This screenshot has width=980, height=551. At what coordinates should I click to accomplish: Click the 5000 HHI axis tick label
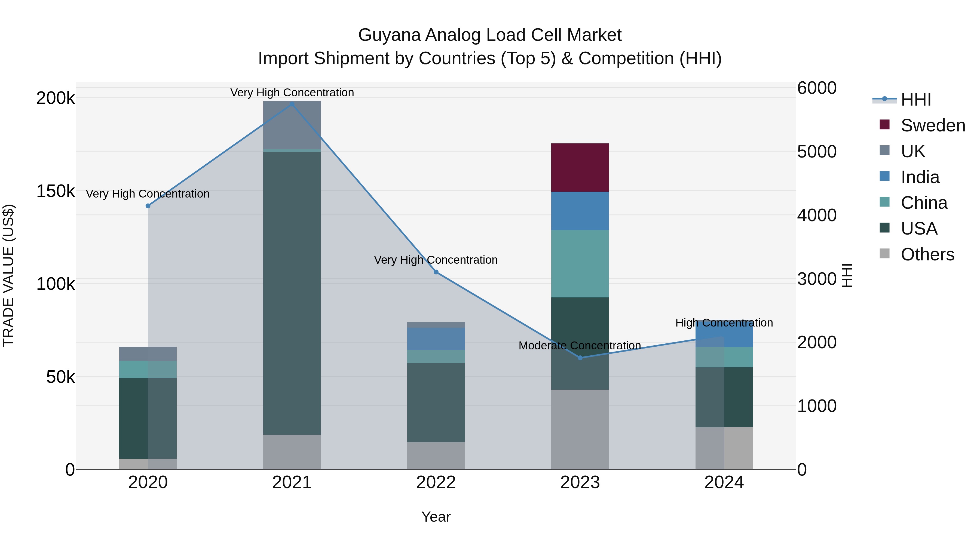click(x=817, y=151)
